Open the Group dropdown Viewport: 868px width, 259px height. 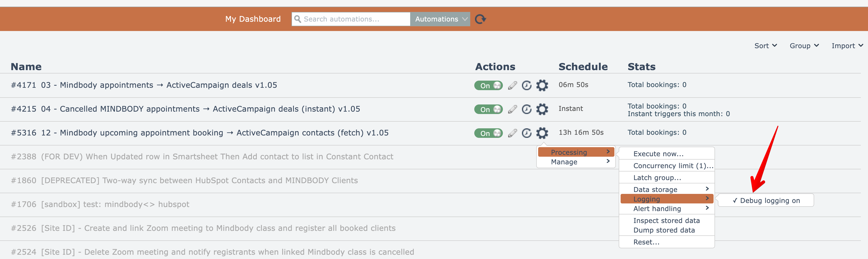coord(804,46)
